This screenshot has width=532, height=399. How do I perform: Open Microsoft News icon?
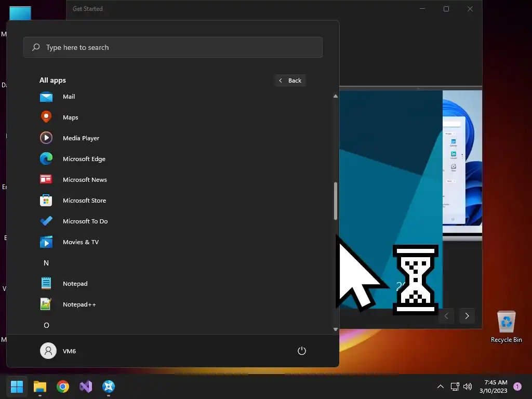click(x=46, y=179)
